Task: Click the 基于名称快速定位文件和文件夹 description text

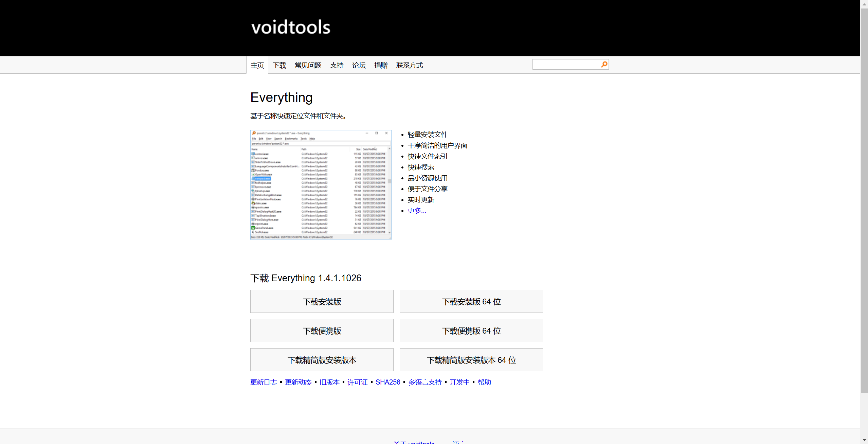Action: [298, 116]
